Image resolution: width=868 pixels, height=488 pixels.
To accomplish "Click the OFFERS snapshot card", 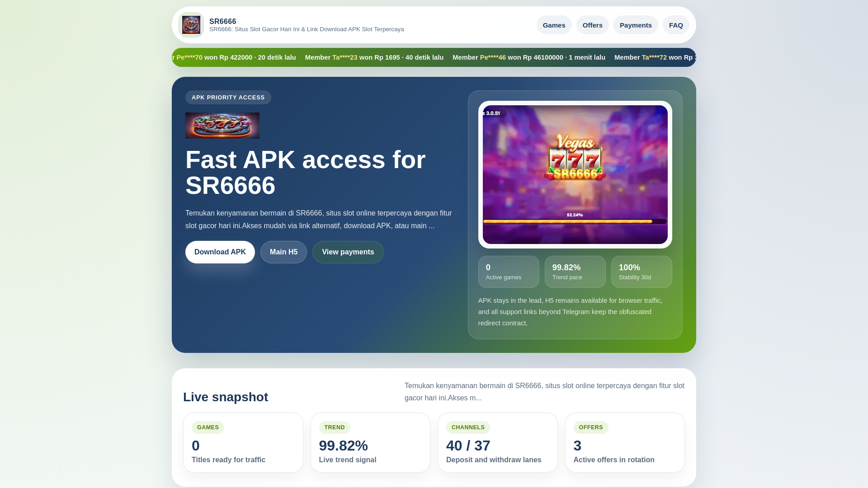I will [x=625, y=443].
